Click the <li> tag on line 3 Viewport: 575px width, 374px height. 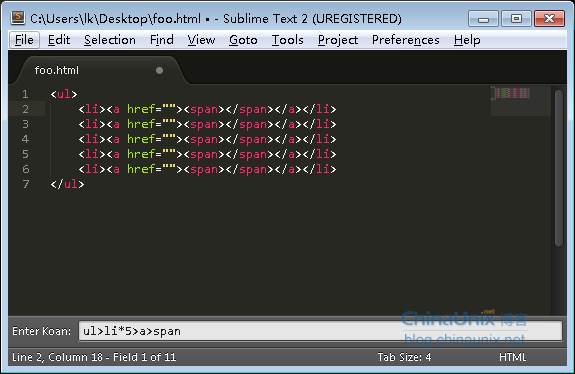[x=92, y=124]
